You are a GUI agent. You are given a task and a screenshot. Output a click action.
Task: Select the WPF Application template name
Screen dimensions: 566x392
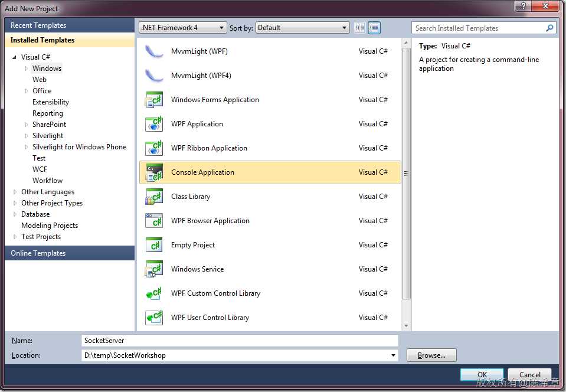[x=197, y=124]
